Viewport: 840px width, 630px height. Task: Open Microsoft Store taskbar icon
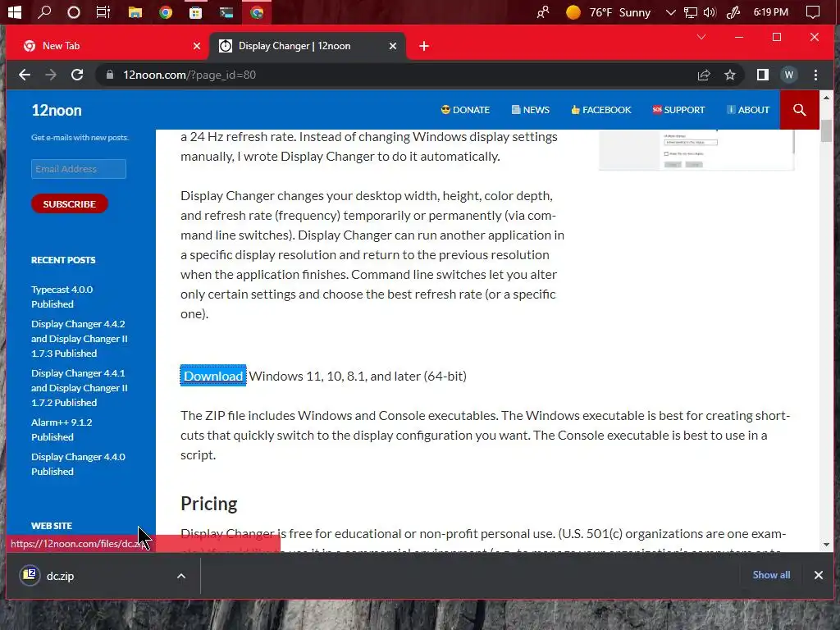coord(195,11)
